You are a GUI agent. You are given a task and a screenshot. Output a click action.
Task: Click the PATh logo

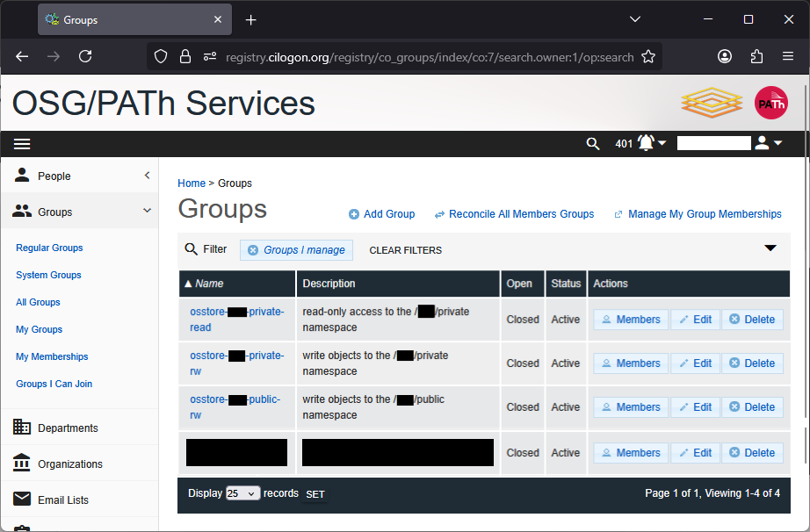(x=770, y=103)
